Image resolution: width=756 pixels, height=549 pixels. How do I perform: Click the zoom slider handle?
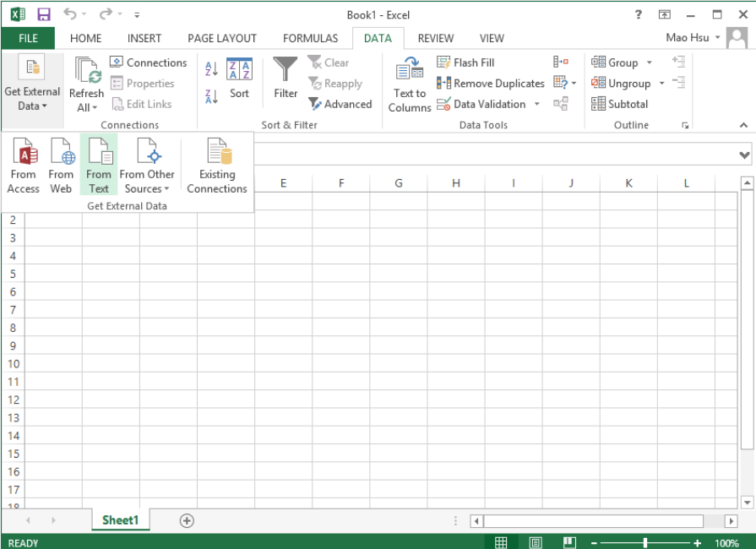645,543
